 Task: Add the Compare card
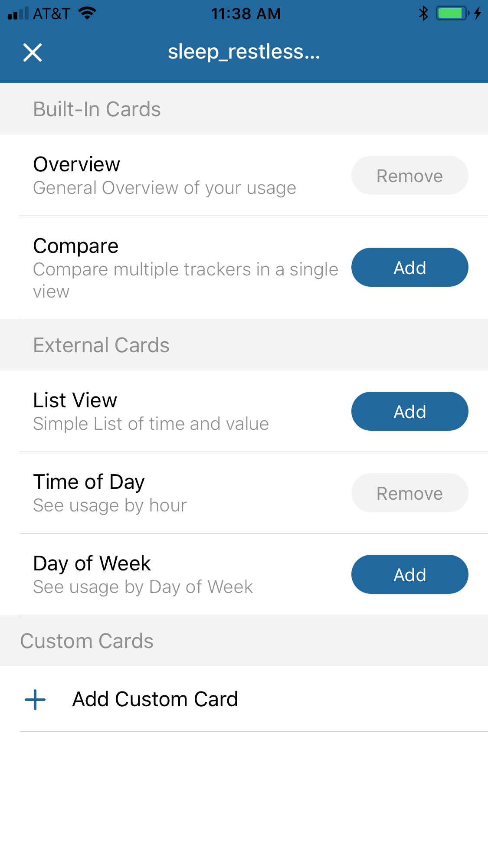409,267
